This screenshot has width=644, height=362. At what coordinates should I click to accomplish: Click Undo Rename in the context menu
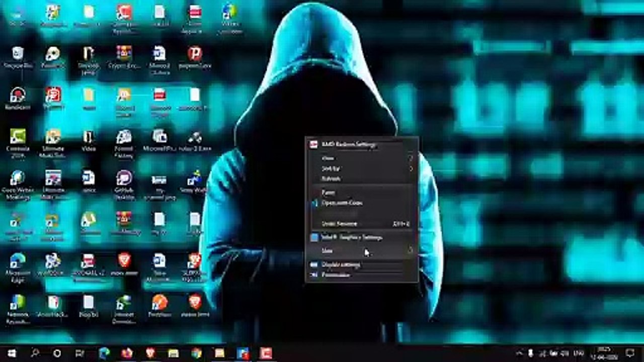tap(362, 224)
